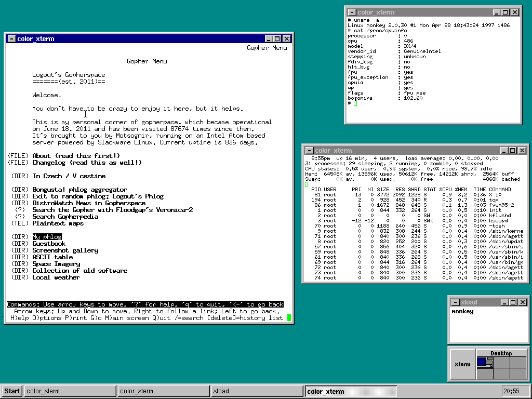Maximize the Gopher color_xterm window
Viewport: 532px width, 399px height.
277,39
